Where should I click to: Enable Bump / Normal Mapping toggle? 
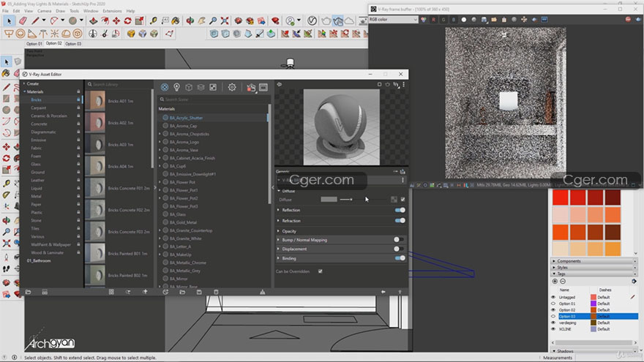coord(398,240)
